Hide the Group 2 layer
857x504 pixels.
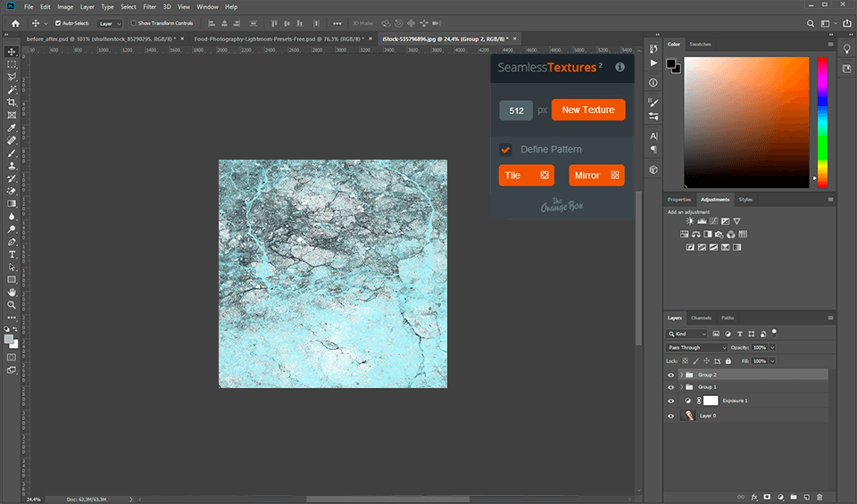point(671,376)
